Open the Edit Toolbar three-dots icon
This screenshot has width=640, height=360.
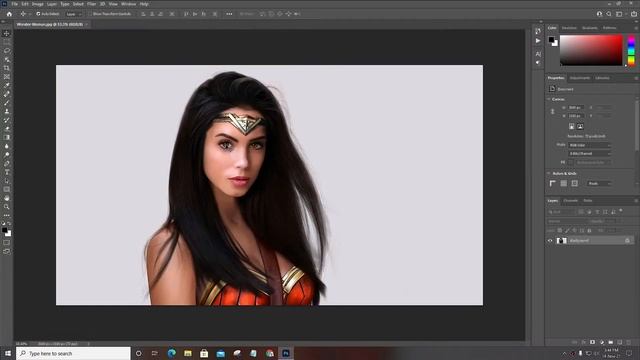7,215
